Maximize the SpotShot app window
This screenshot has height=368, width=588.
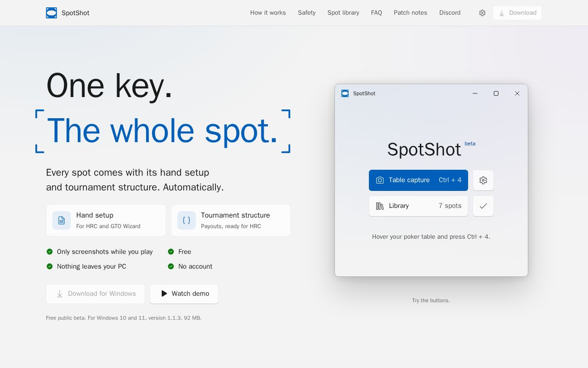tap(496, 93)
